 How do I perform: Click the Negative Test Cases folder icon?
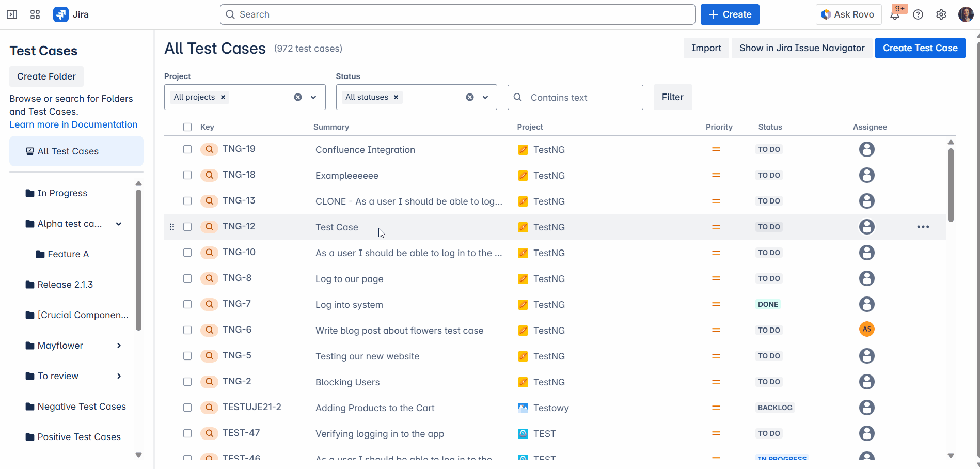[30, 407]
